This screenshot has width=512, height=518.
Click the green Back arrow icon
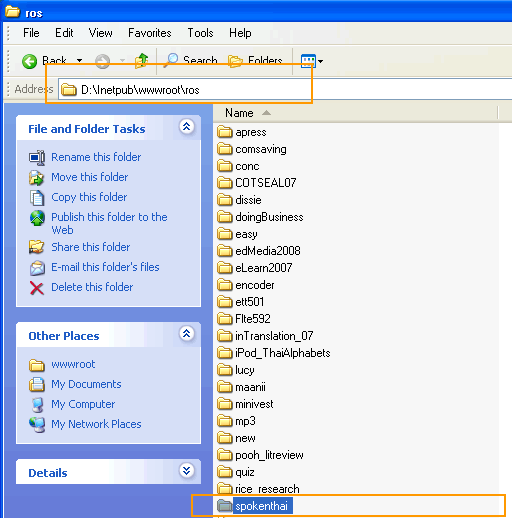point(29,61)
